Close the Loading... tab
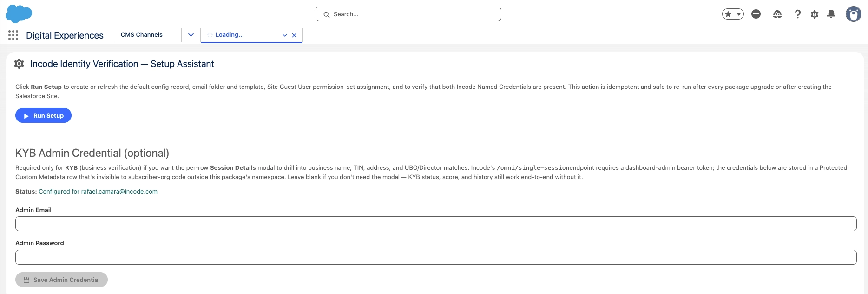 coord(294,35)
